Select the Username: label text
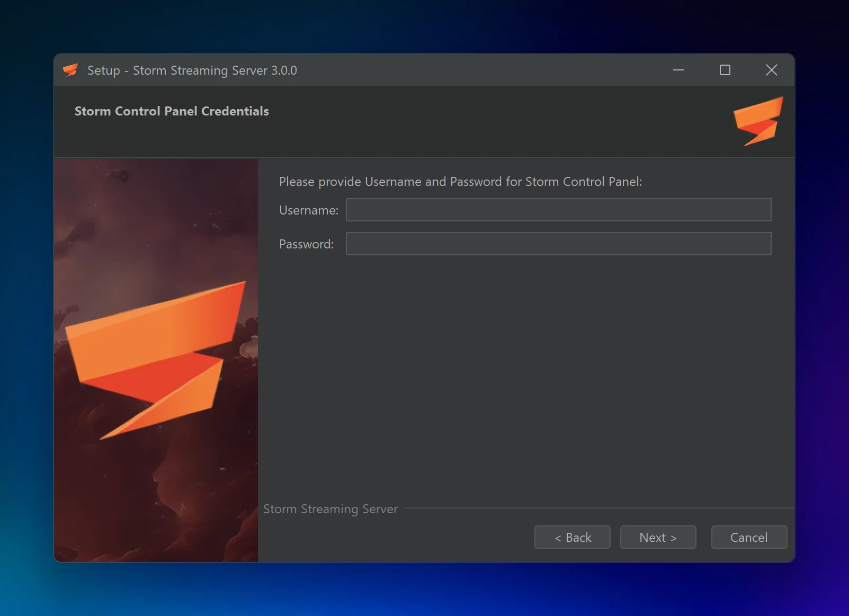 tap(308, 210)
